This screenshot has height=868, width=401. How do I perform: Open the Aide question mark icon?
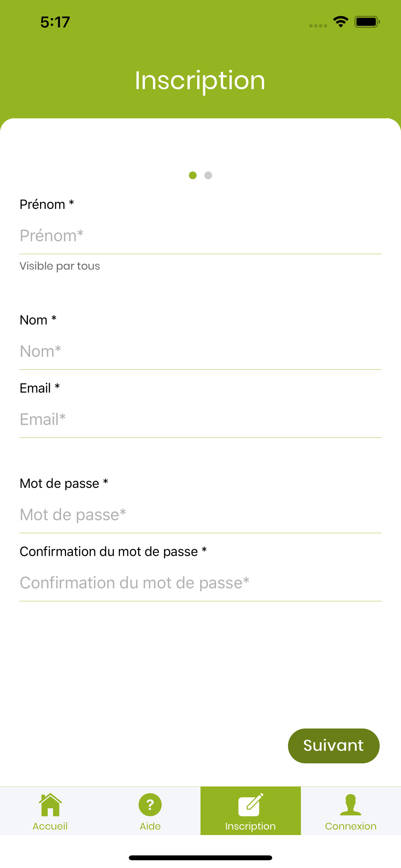click(x=150, y=805)
